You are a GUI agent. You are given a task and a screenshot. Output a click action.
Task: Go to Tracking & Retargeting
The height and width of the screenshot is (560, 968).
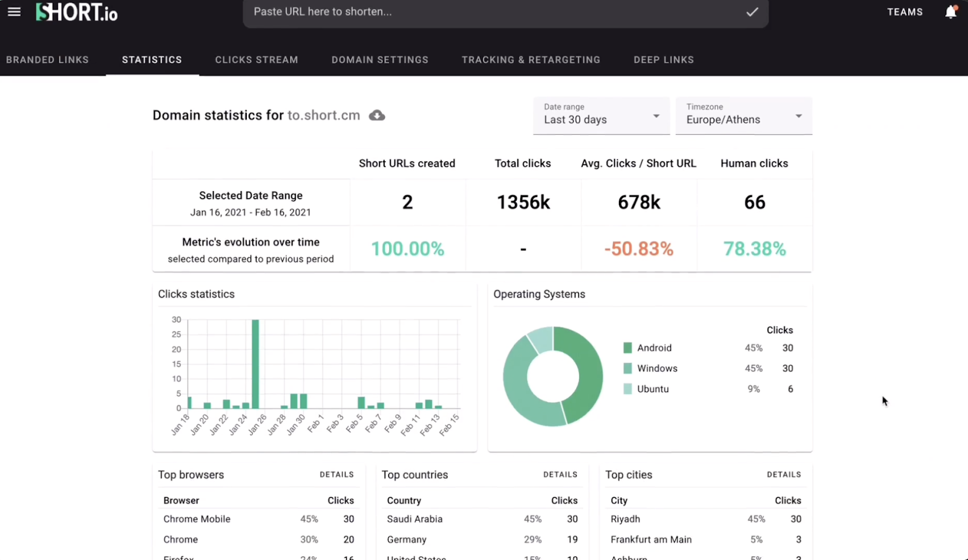pyautogui.click(x=531, y=59)
